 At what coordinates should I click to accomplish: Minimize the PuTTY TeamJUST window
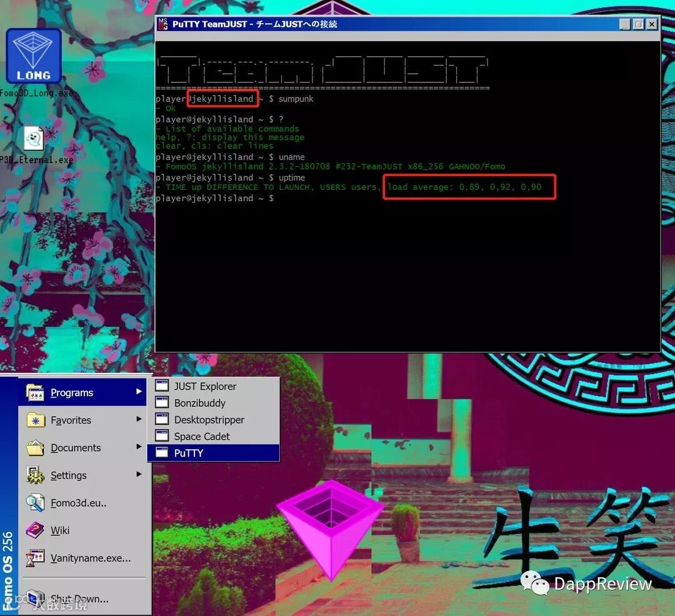point(625,24)
